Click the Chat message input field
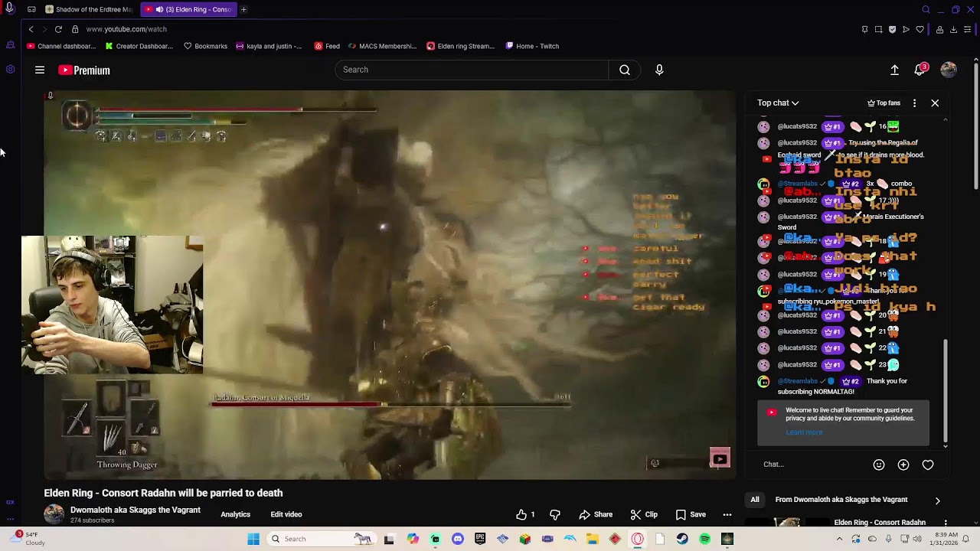 click(812, 465)
